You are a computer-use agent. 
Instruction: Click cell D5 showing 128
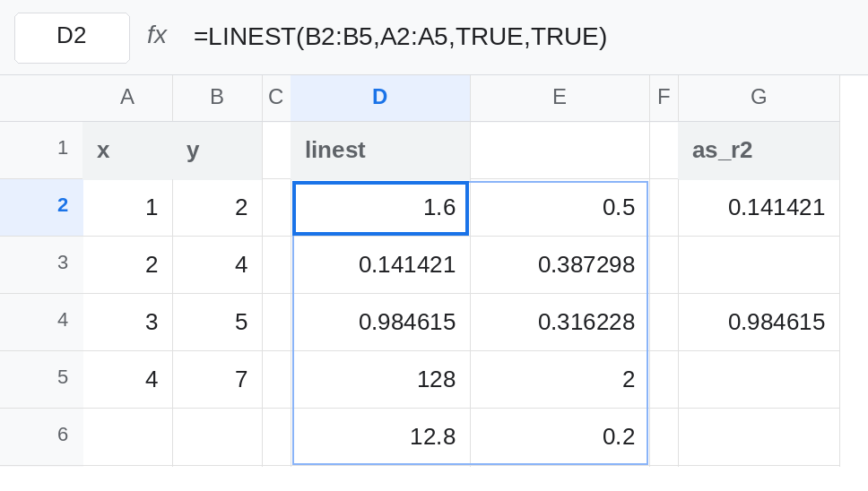coord(380,380)
